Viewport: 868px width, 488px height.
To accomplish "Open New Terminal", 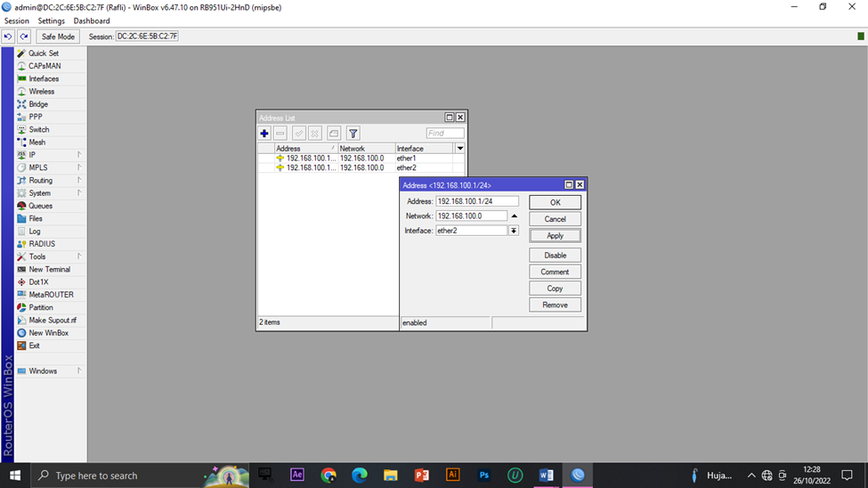I will click(51, 270).
